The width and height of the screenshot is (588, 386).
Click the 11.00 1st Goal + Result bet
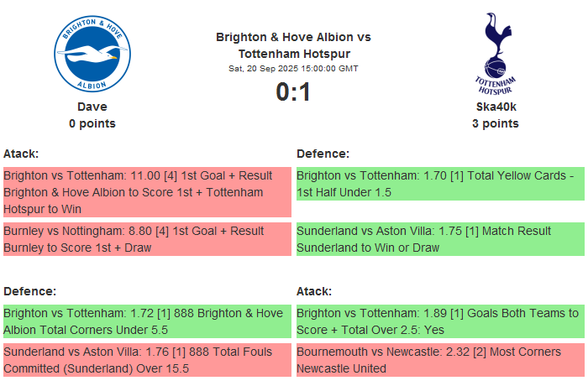point(146,192)
